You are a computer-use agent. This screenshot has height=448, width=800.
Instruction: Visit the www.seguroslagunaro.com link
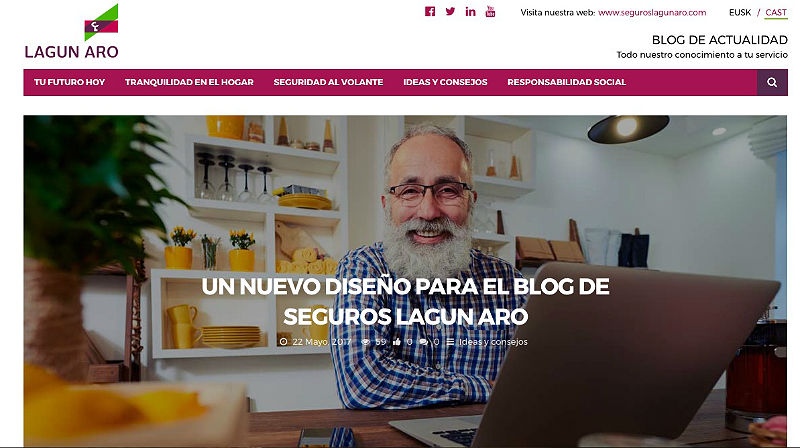click(x=652, y=12)
